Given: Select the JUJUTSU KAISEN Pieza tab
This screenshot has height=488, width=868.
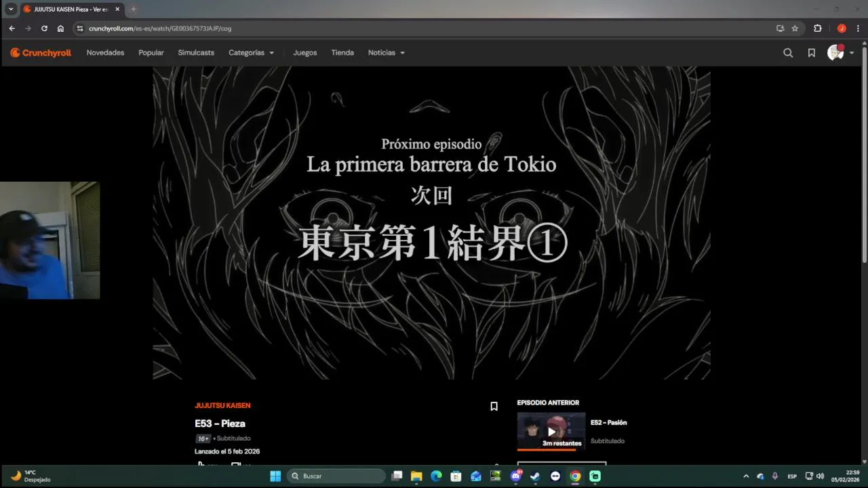Looking at the screenshot, I should pyautogui.click(x=71, y=9).
